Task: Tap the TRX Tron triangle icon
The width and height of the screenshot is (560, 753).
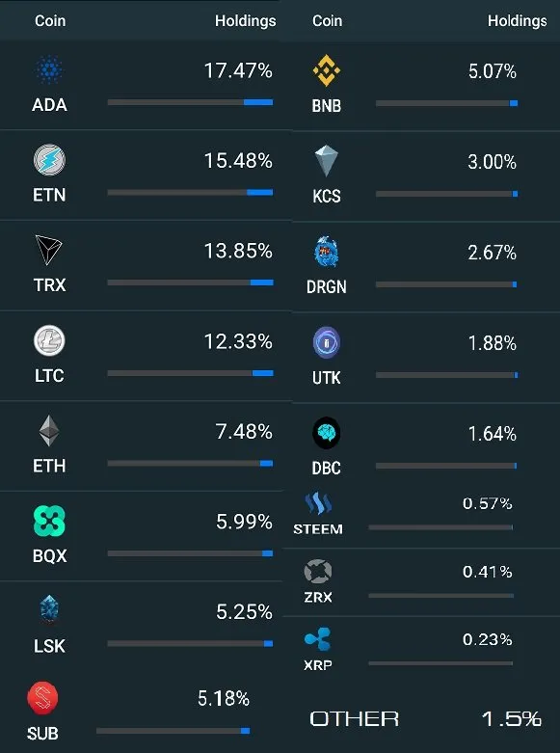Action: point(49,250)
